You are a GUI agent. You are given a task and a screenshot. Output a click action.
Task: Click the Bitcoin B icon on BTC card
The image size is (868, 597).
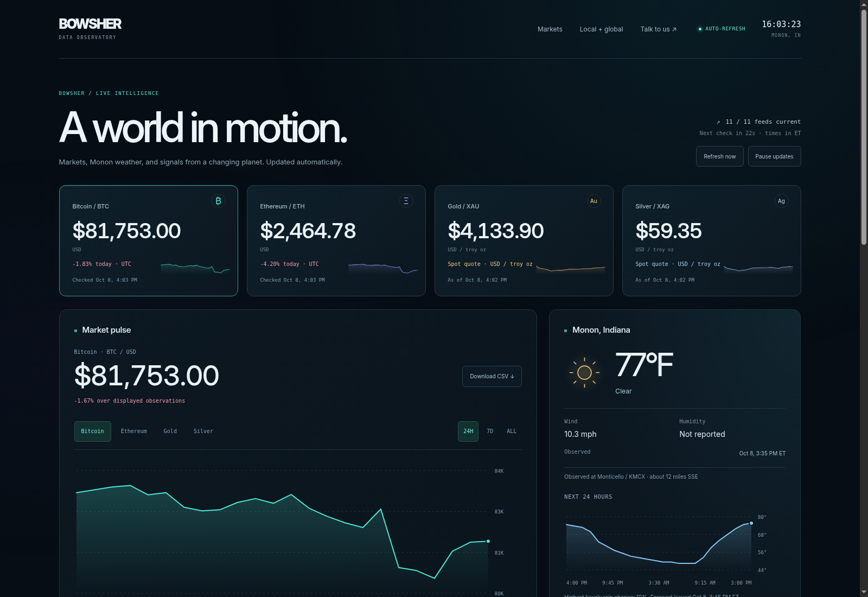click(x=218, y=201)
